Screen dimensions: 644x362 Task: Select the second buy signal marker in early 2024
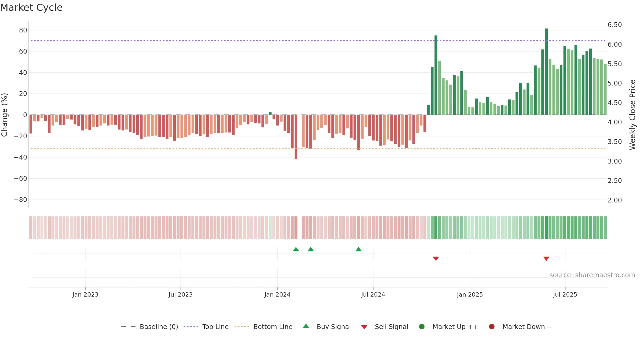[x=311, y=249]
